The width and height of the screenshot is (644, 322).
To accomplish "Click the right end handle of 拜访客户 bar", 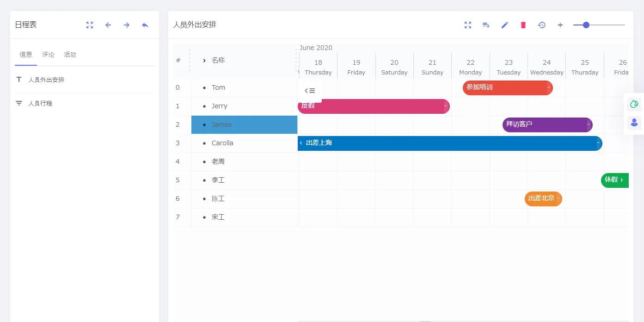I will 589,124.
